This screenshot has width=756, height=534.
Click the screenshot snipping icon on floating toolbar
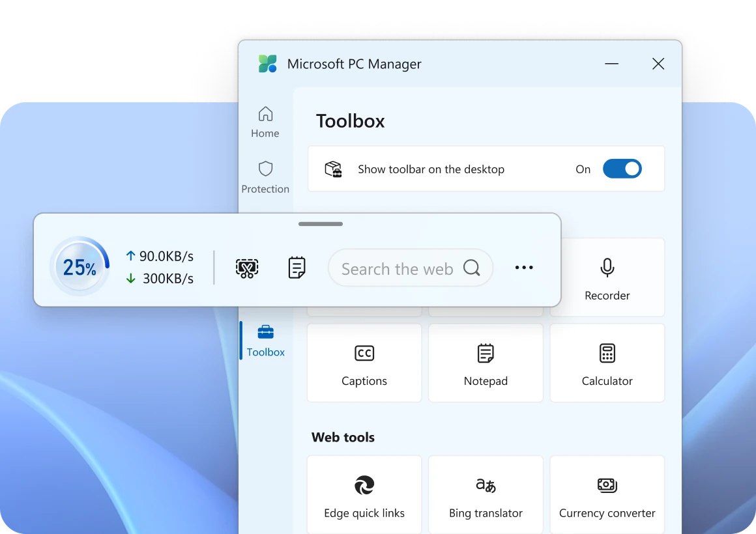point(247,268)
